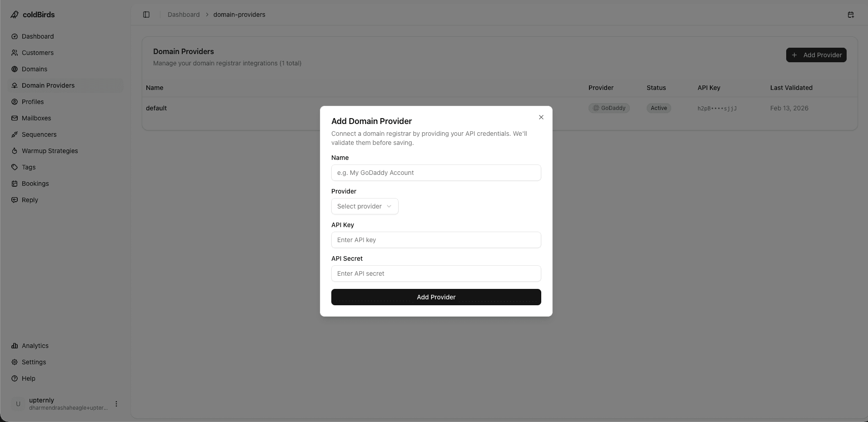Click the Add Provider button in header
Image resolution: width=868 pixels, height=422 pixels.
816,55
